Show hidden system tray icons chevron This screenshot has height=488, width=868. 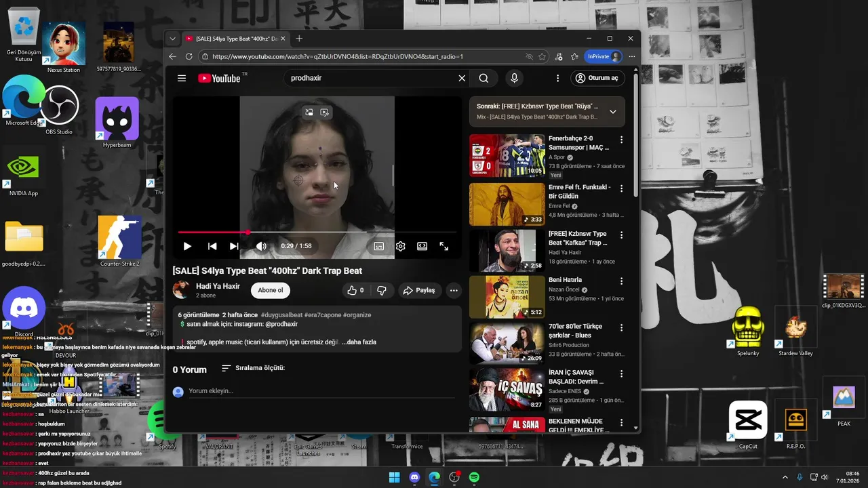785,477
